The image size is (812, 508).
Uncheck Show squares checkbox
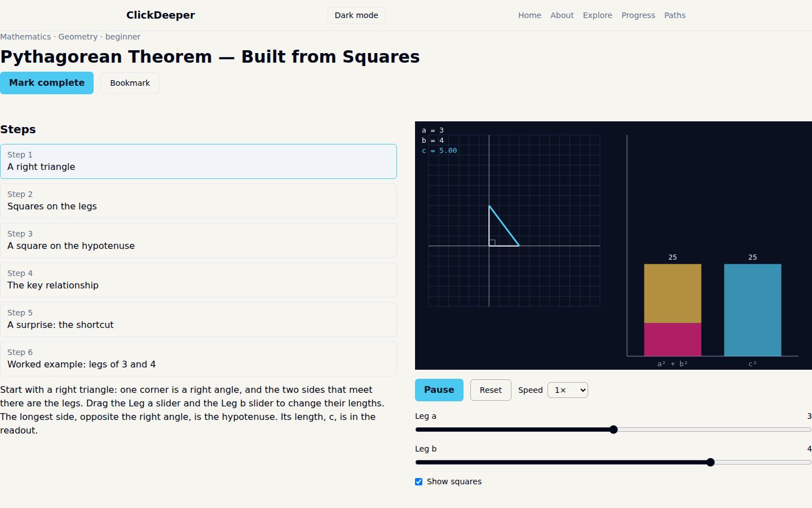(418, 481)
